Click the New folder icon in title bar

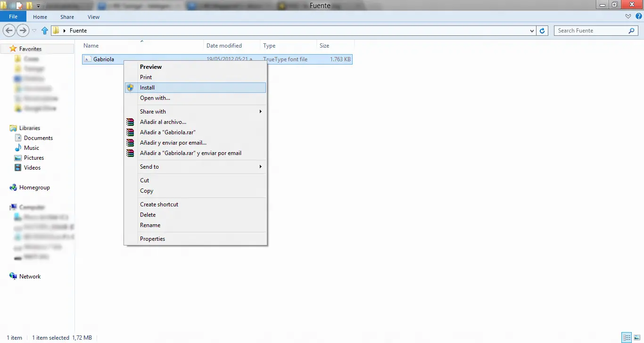click(29, 6)
